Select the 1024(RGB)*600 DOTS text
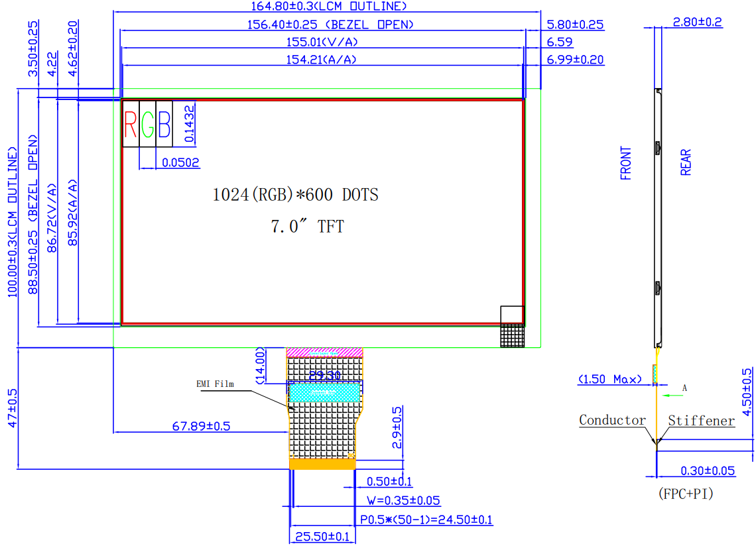Image resolution: width=756 pixels, height=546 pixels. tap(295, 195)
